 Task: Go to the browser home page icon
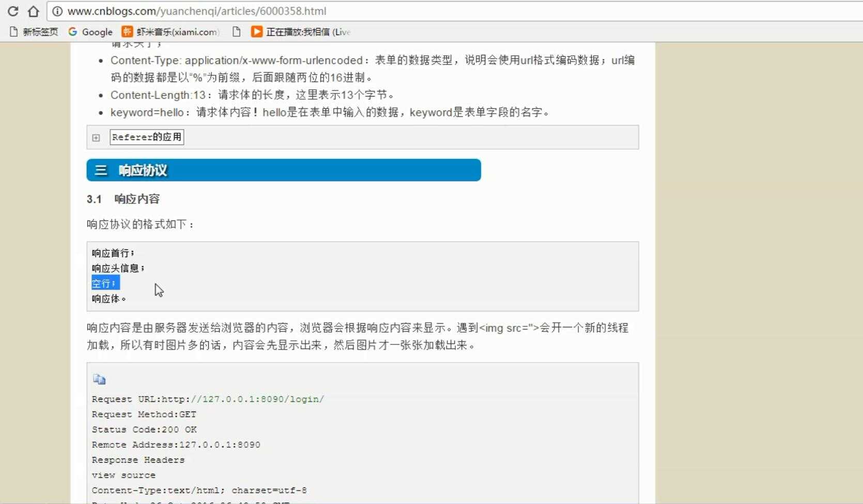[33, 11]
